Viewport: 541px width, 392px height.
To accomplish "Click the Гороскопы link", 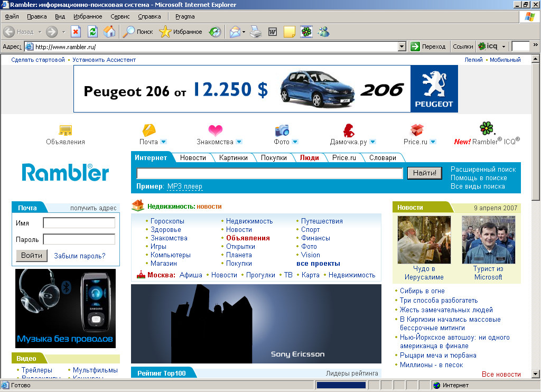I will coord(167,221).
